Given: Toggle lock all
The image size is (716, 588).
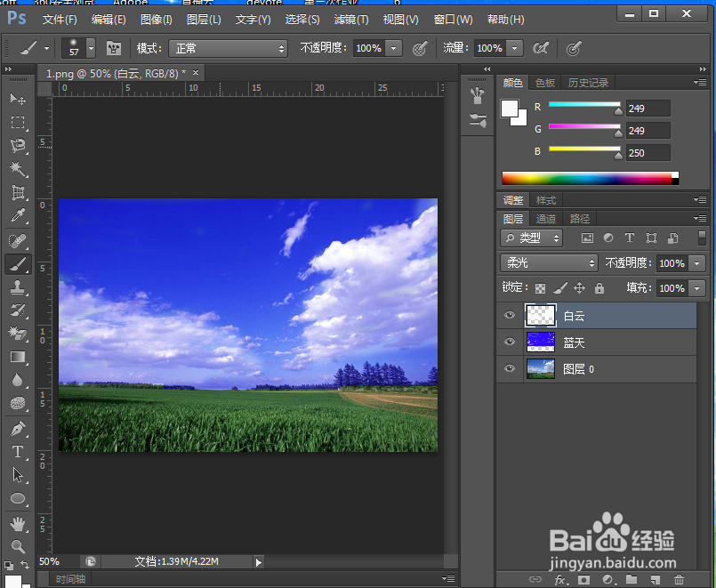Looking at the screenshot, I should 599,287.
